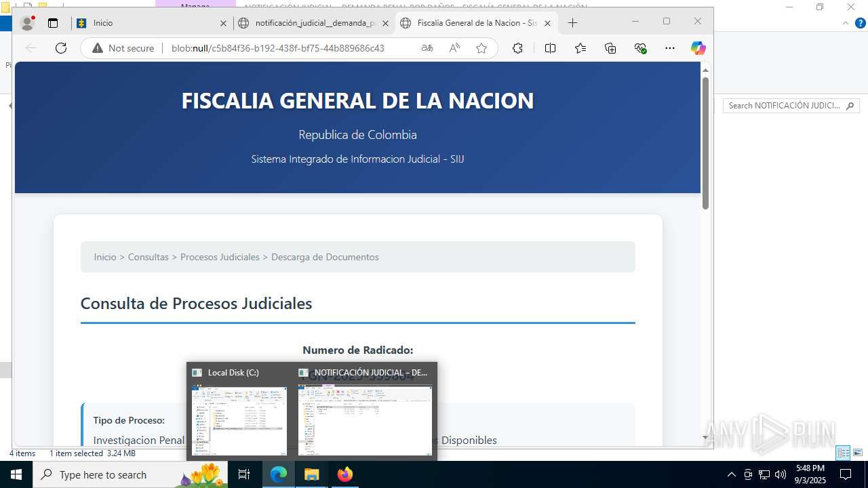Viewport: 868px width, 488px height.
Task: Open the network tray icon
Action: (764, 474)
